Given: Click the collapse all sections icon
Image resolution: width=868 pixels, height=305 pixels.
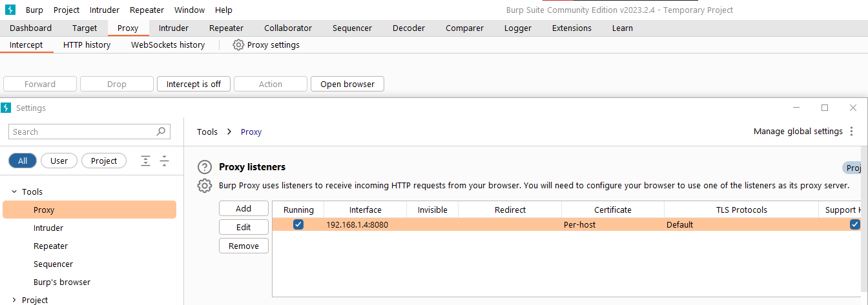Looking at the screenshot, I should click(164, 161).
